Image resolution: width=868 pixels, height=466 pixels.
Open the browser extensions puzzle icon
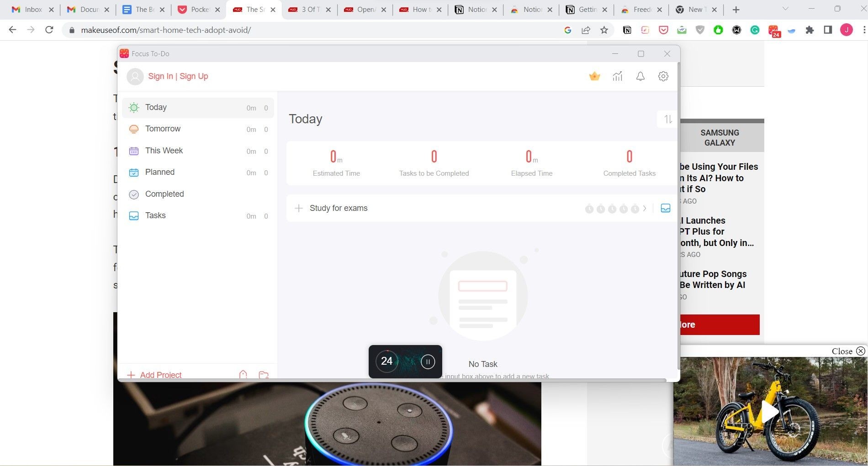point(810,30)
